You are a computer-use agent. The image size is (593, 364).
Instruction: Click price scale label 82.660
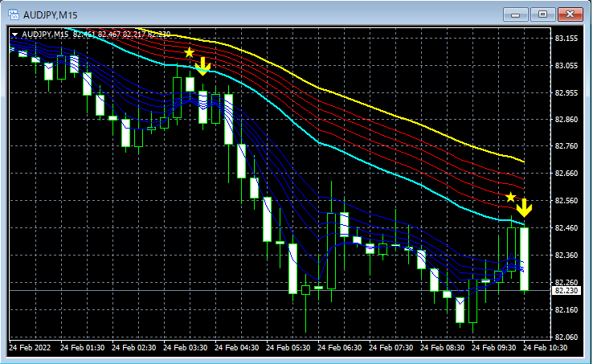(566, 174)
